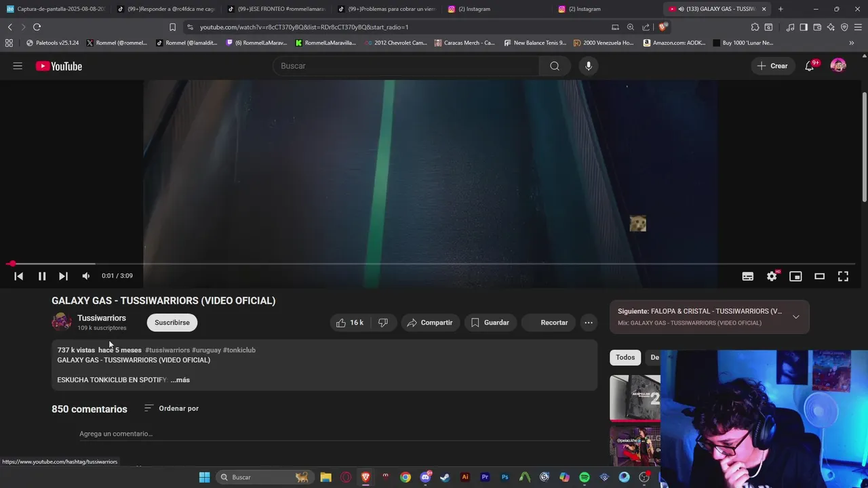
Task: Switch the video to fullscreen
Action: (843, 276)
